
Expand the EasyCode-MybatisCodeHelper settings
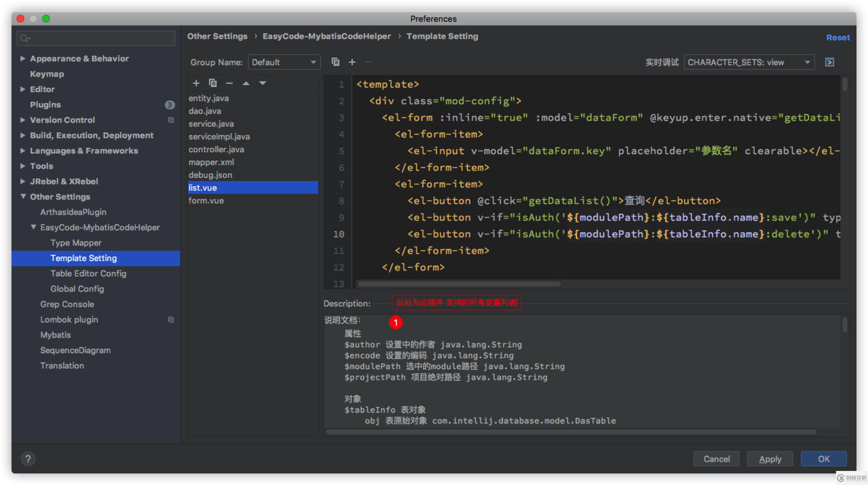tap(33, 227)
